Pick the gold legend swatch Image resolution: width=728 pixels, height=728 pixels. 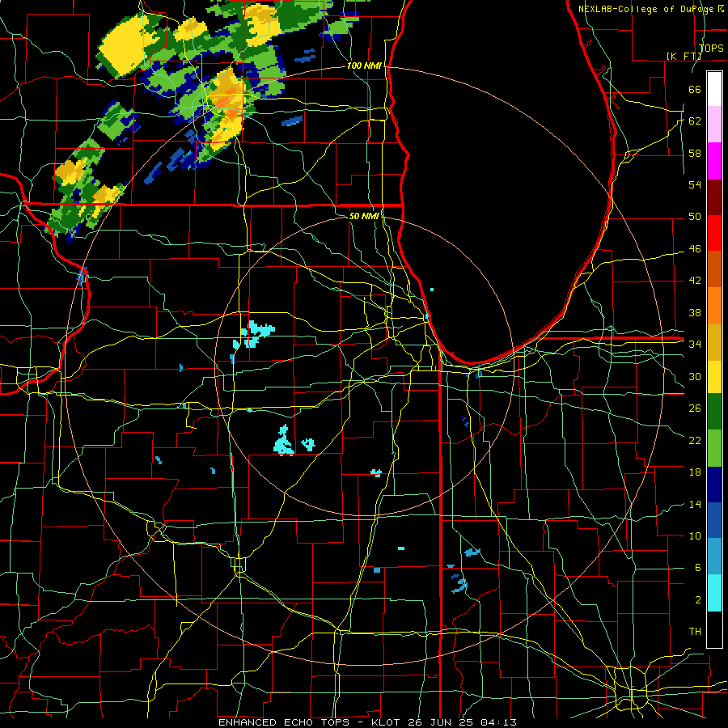714,343
